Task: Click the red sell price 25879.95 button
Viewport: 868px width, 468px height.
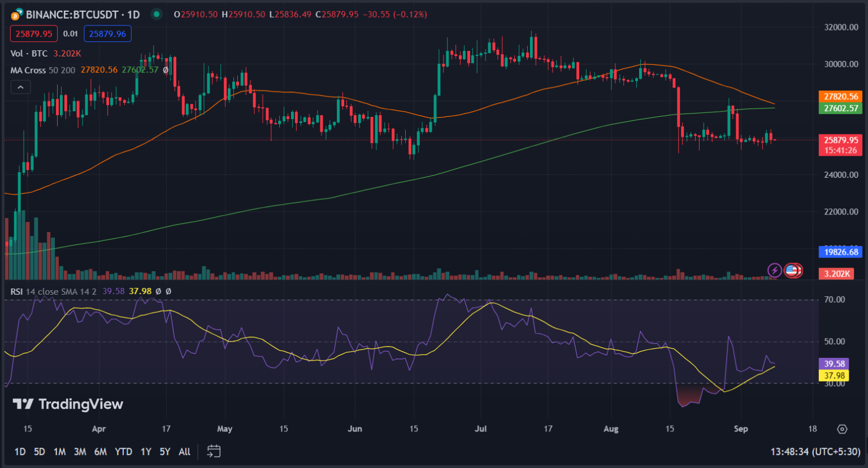Action: click(x=34, y=34)
